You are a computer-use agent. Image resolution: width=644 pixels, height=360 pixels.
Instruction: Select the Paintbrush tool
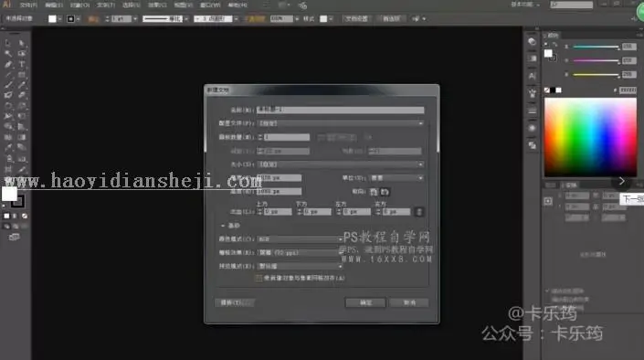(8, 85)
